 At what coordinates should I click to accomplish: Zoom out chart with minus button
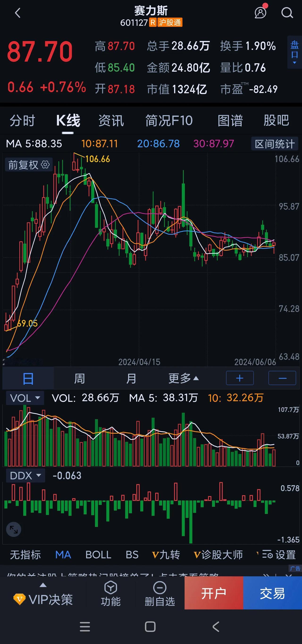[282, 378]
